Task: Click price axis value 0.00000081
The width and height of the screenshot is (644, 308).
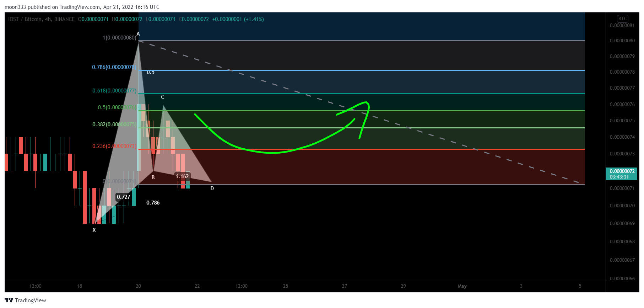Action: (x=622, y=26)
